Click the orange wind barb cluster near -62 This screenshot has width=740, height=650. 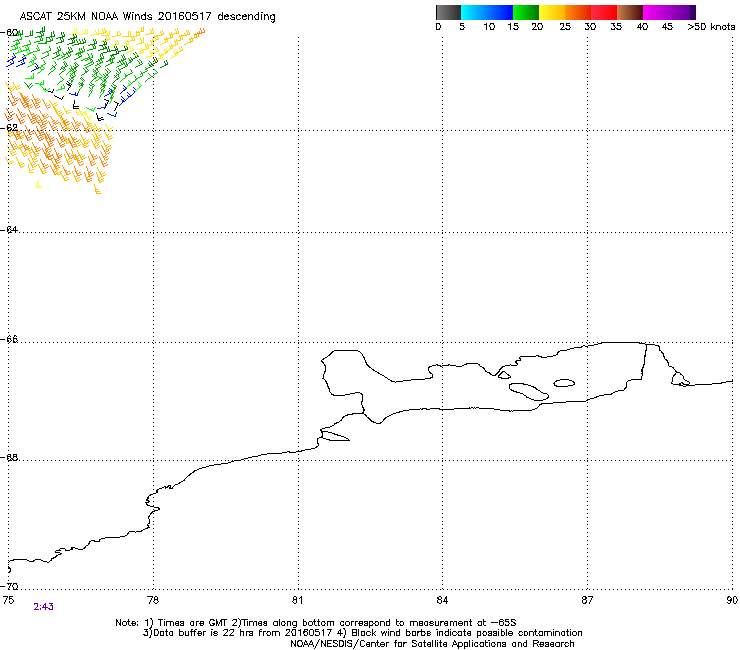[x=57, y=139]
